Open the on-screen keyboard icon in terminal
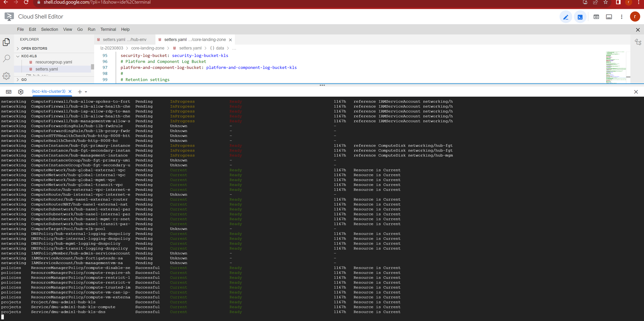Image resolution: width=644 pixels, height=321 pixels. [9, 92]
